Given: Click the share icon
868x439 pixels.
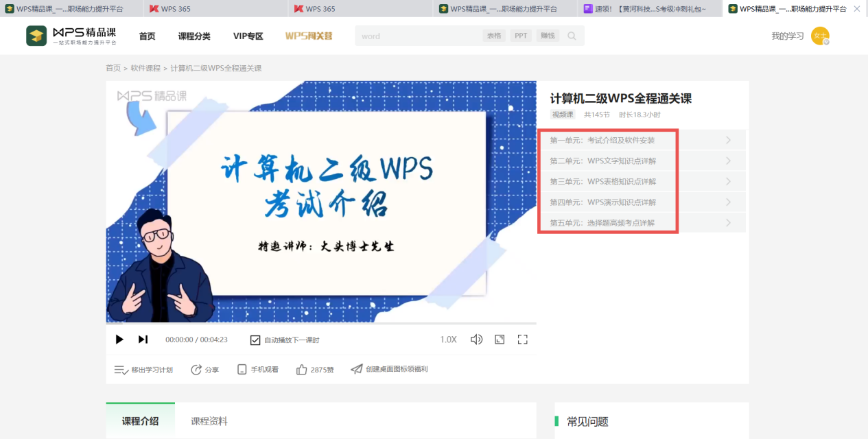Looking at the screenshot, I should [197, 370].
